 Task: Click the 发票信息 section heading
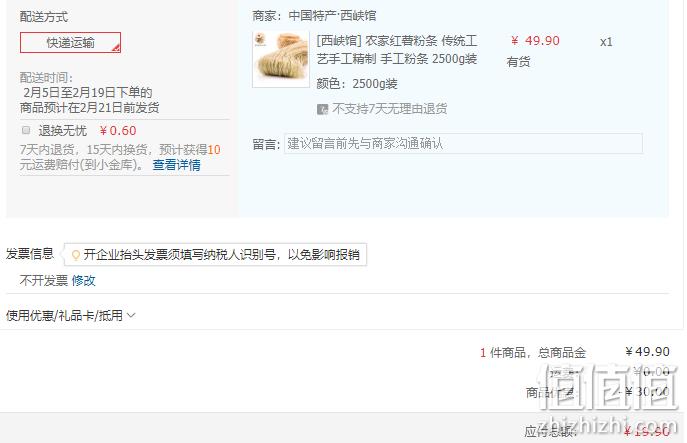29,254
